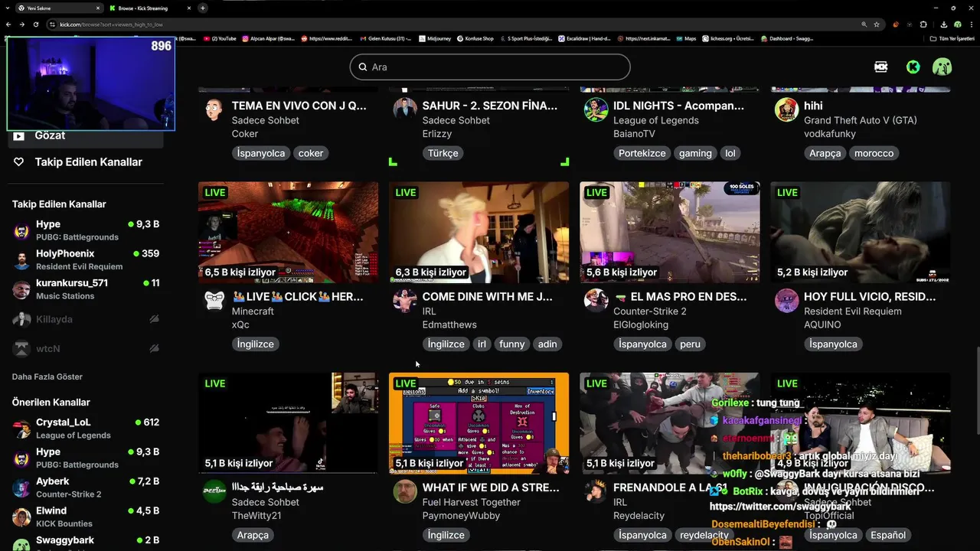980x551 pixels.
Task: Open the browser downloads icon
Action: [x=943, y=24]
